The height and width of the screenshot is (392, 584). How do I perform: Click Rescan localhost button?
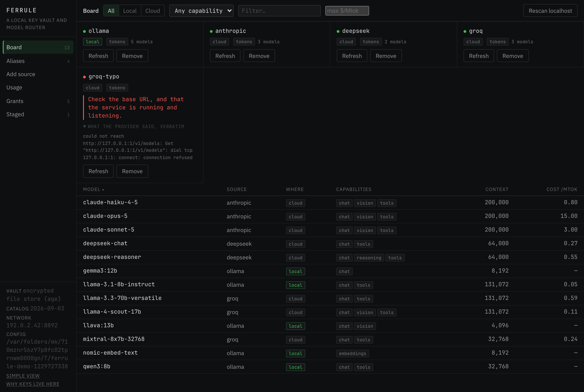[x=550, y=11]
